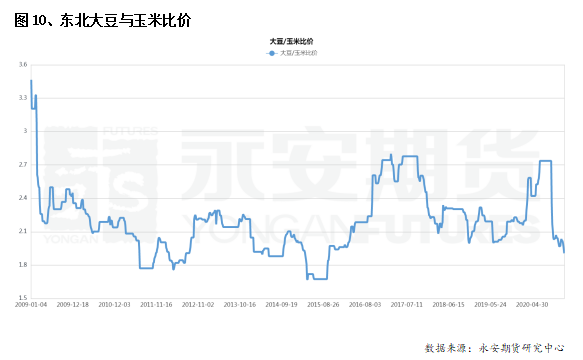Click the 2009-01-04 x-axis date label
Viewport: 583px width, 360px height.
pyautogui.click(x=31, y=304)
